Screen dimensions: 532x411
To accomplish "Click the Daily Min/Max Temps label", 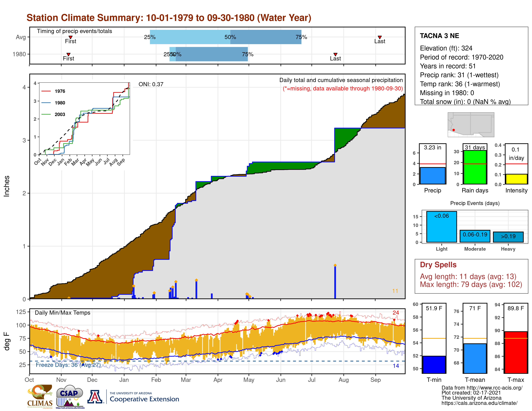I will [x=62, y=313].
